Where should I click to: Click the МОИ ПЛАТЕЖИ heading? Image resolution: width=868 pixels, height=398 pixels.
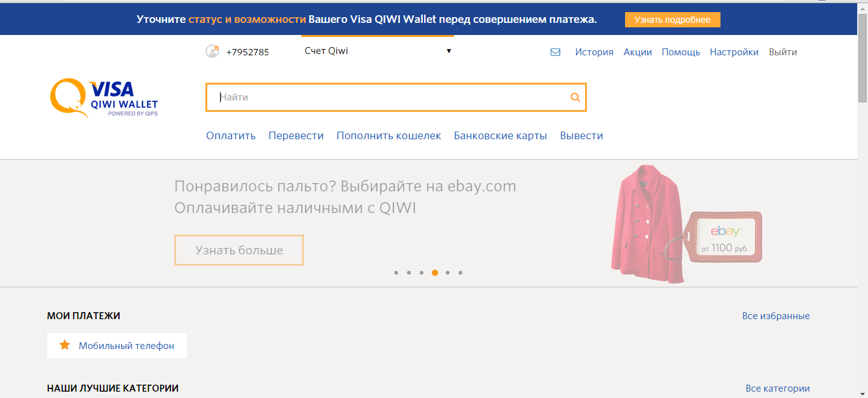[83, 316]
